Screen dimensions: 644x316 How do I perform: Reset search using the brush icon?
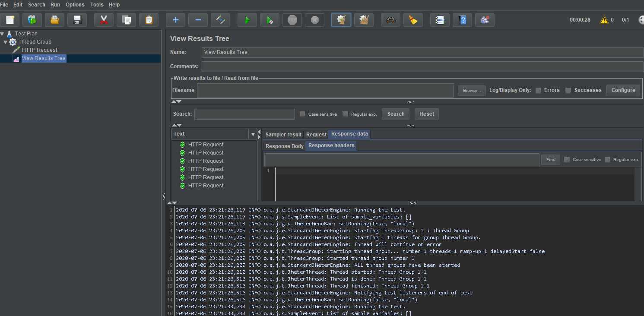413,20
